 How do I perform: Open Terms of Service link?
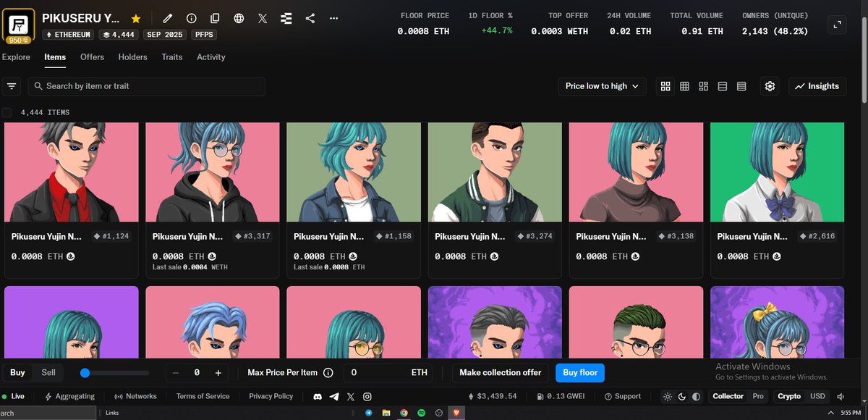coord(203,397)
